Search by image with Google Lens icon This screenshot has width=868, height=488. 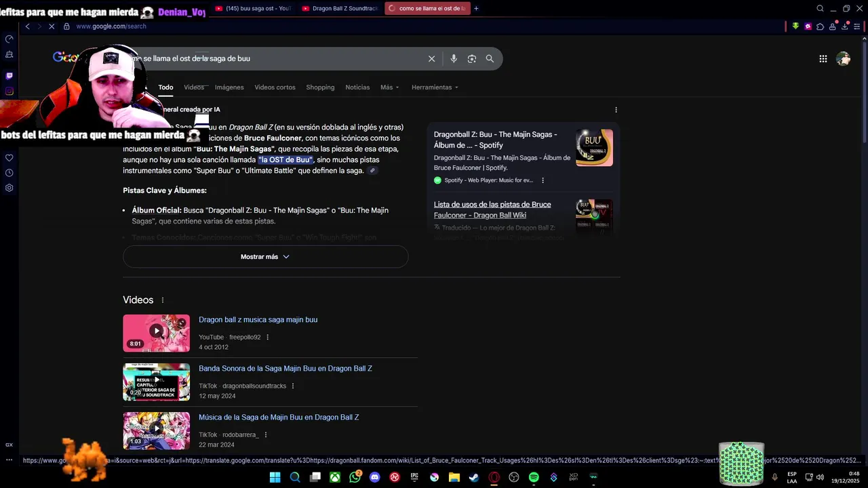point(472,59)
